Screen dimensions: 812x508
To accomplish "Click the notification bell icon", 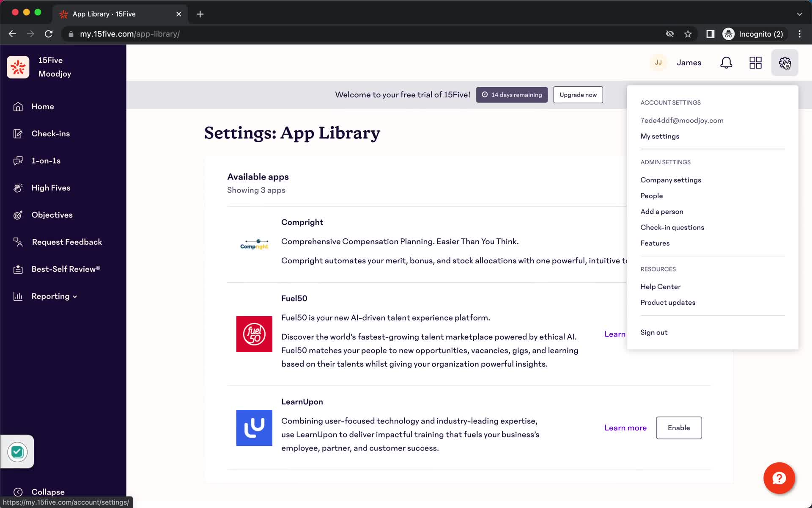I will (x=727, y=63).
